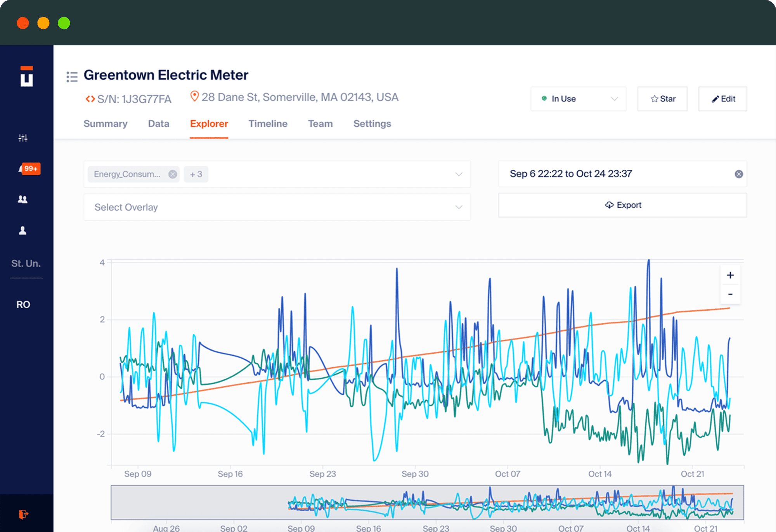
Task: Click the chart range navigator strip
Action: (x=427, y=502)
